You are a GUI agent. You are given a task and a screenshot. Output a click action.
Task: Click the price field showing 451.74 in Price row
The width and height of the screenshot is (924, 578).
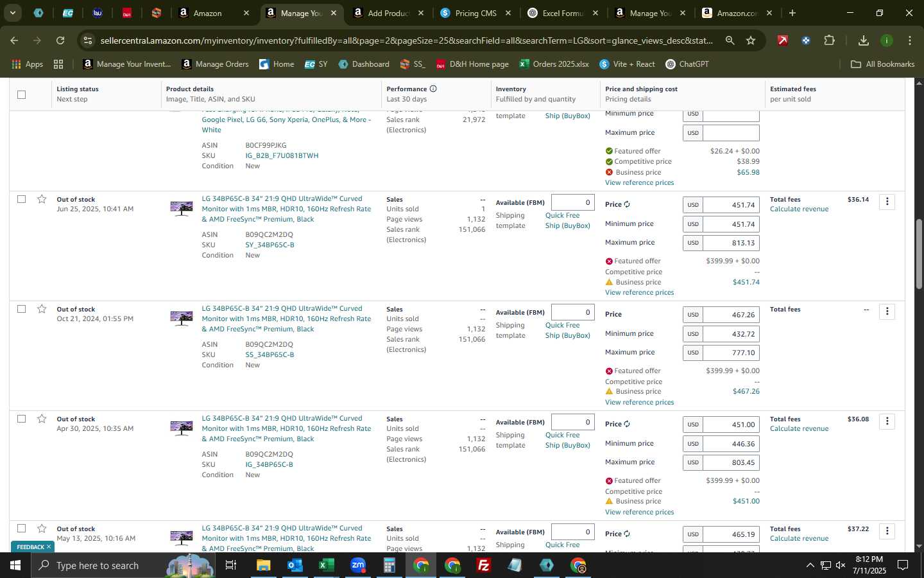[731, 205]
